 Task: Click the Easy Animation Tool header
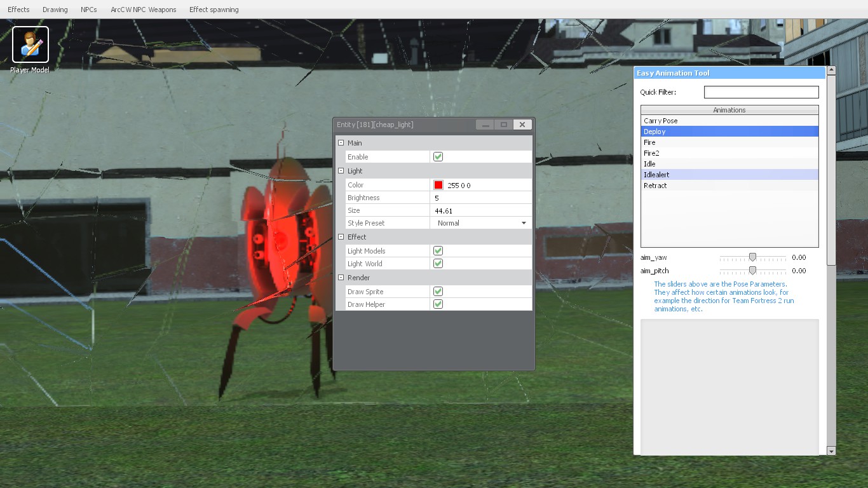click(729, 73)
